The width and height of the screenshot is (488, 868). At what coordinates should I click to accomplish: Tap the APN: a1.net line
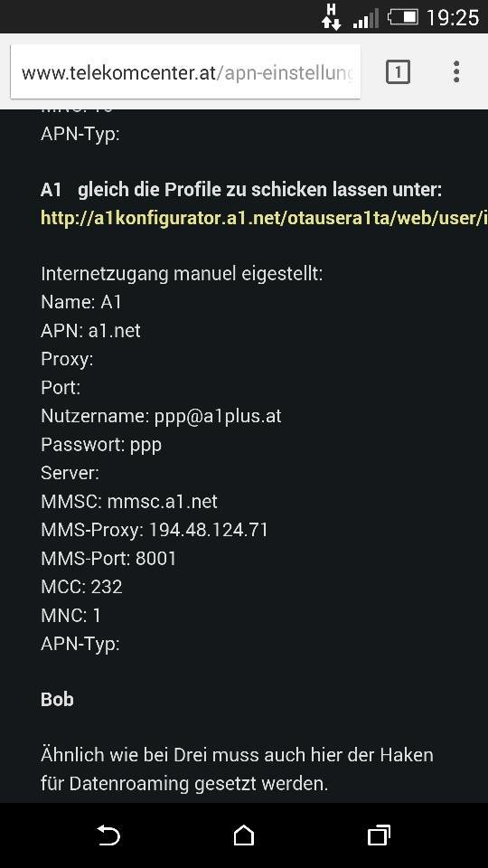pyautogui.click(x=90, y=331)
